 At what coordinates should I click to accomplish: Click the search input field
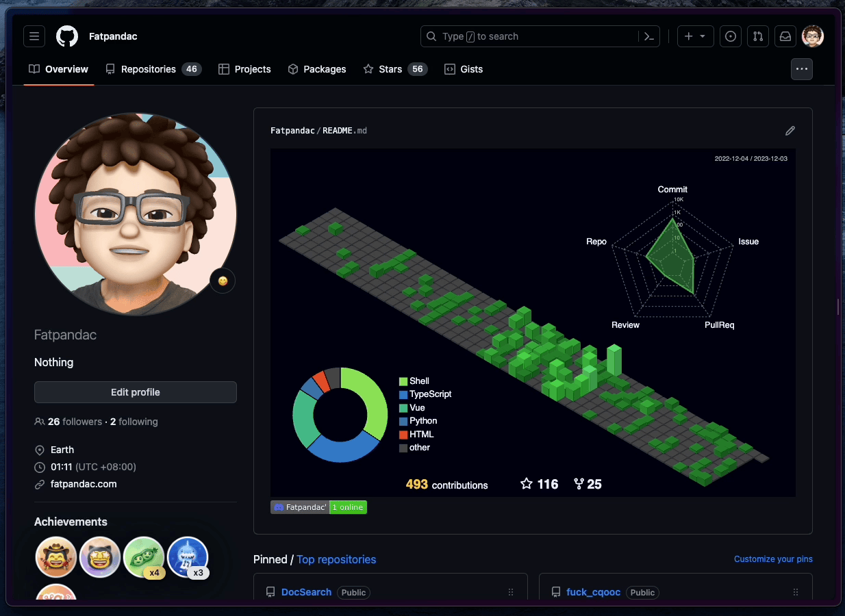[x=531, y=36]
